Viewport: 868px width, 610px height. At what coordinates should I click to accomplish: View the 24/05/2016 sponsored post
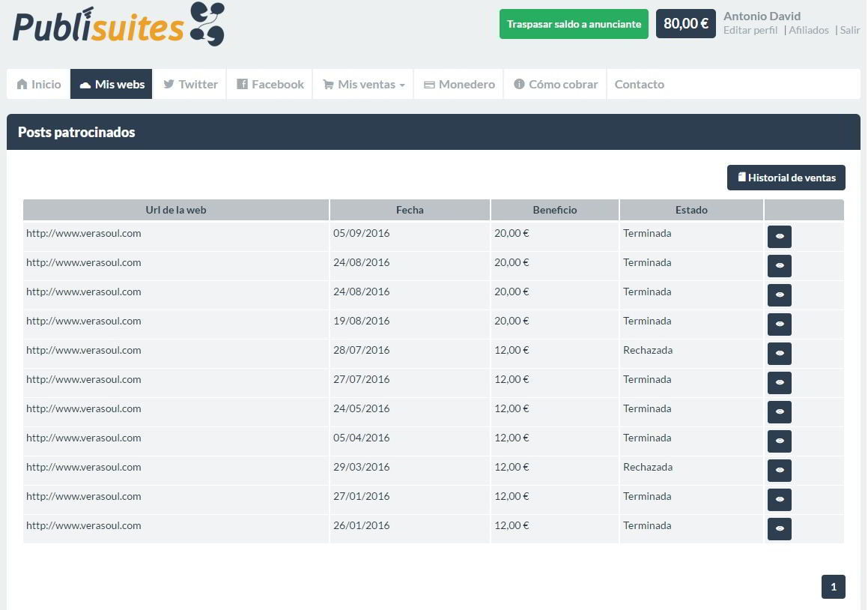click(x=779, y=411)
